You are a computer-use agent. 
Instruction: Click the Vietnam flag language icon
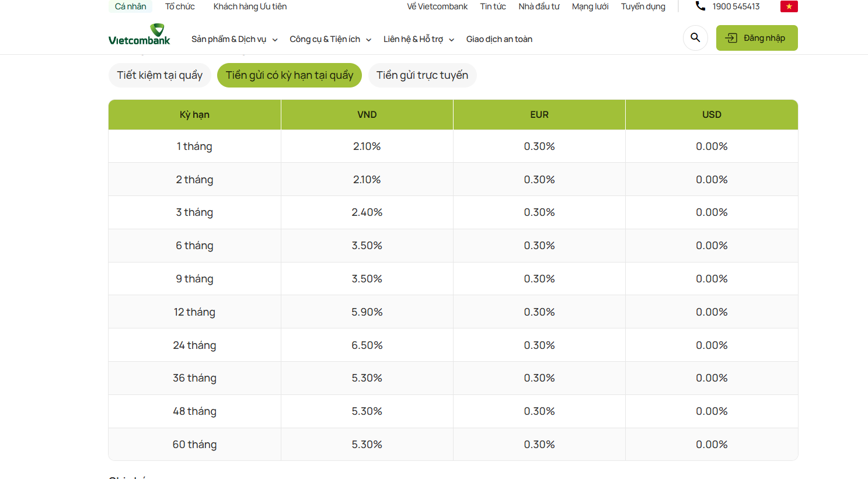pos(789,6)
